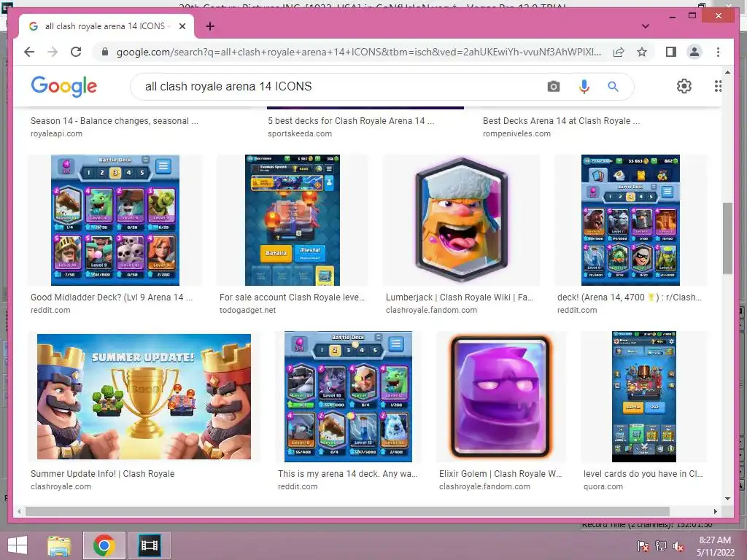Image resolution: width=747 pixels, height=560 pixels.
Task: Click the horizontal scrollbar thumb
Action: 347,511
